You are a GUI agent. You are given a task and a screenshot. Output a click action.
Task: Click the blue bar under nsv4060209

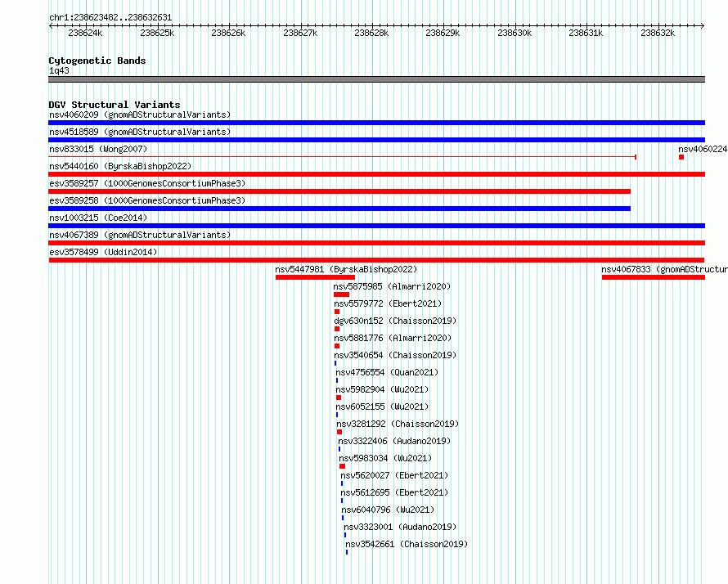376,123
